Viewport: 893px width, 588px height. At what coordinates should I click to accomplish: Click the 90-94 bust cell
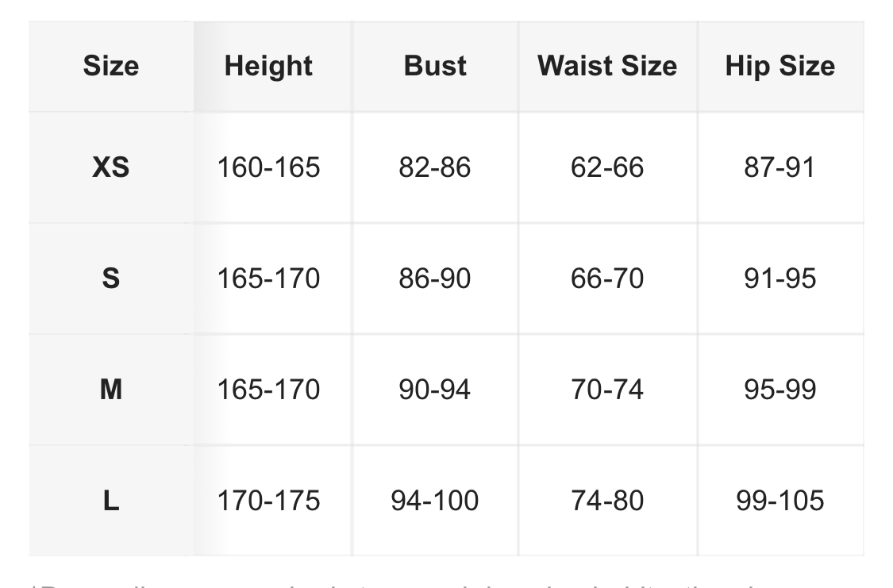[435, 390]
